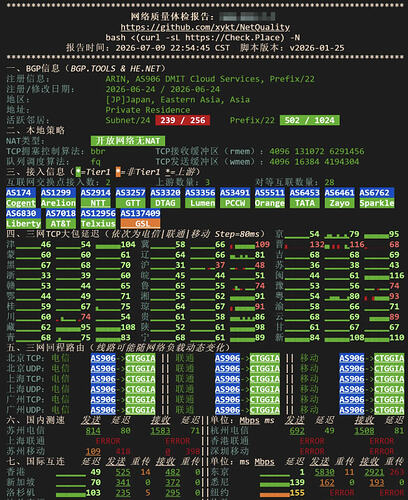Click 香港 send speed 525

pos(123,472)
